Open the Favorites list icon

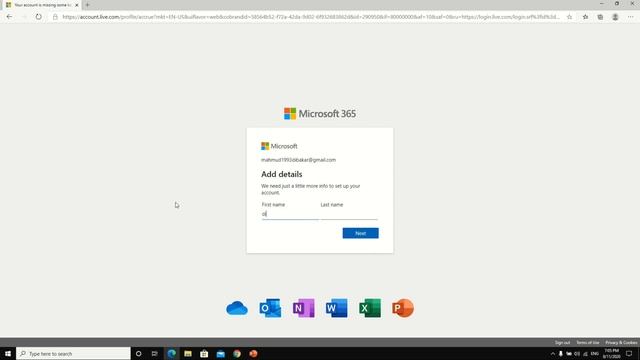(585, 17)
